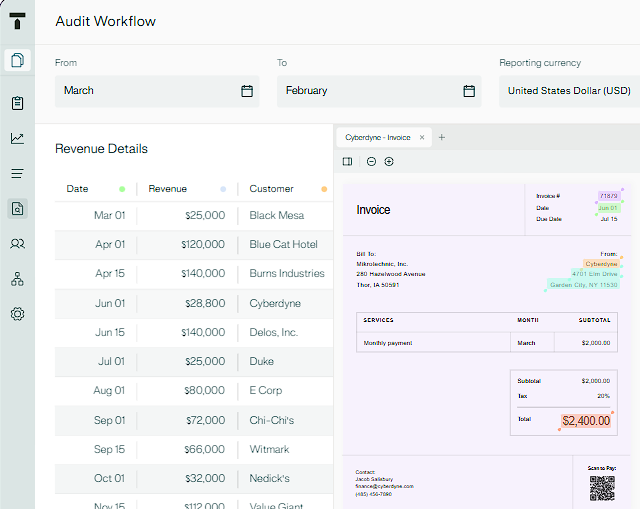Click the Customer column header
This screenshot has height=509, width=641.
point(271,189)
